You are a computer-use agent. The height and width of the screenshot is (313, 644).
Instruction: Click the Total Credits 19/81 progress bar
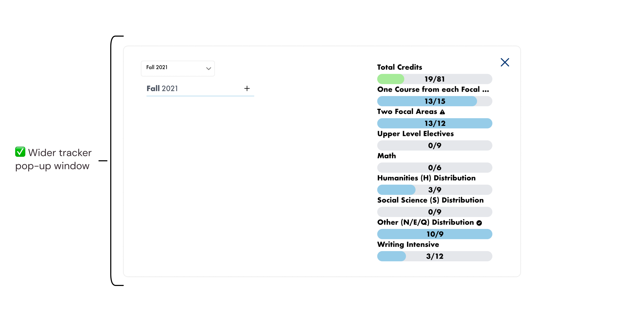click(x=434, y=79)
